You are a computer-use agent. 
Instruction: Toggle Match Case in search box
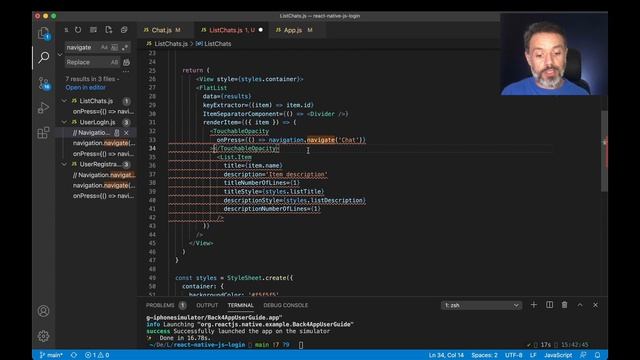pyautogui.click(x=104, y=47)
